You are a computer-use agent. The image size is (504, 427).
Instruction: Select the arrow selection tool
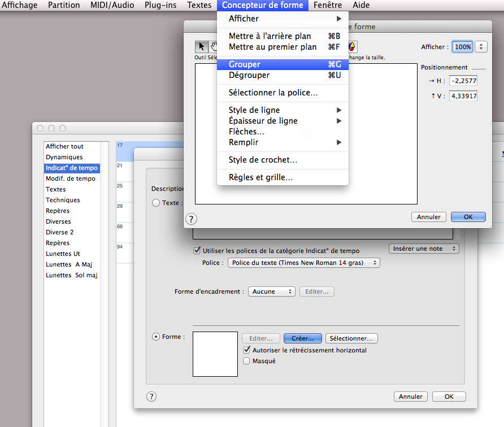(201, 46)
